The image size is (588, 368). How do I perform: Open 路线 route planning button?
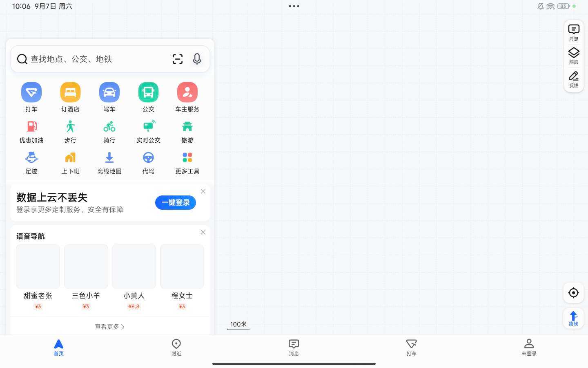coord(573,318)
